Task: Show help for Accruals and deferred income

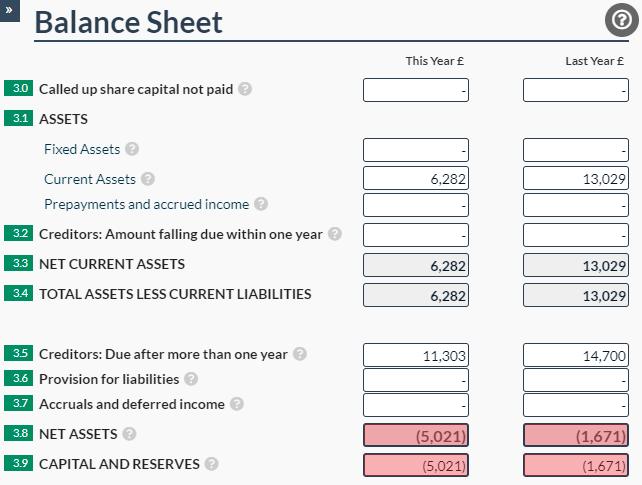Action: pyautogui.click(x=237, y=404)
